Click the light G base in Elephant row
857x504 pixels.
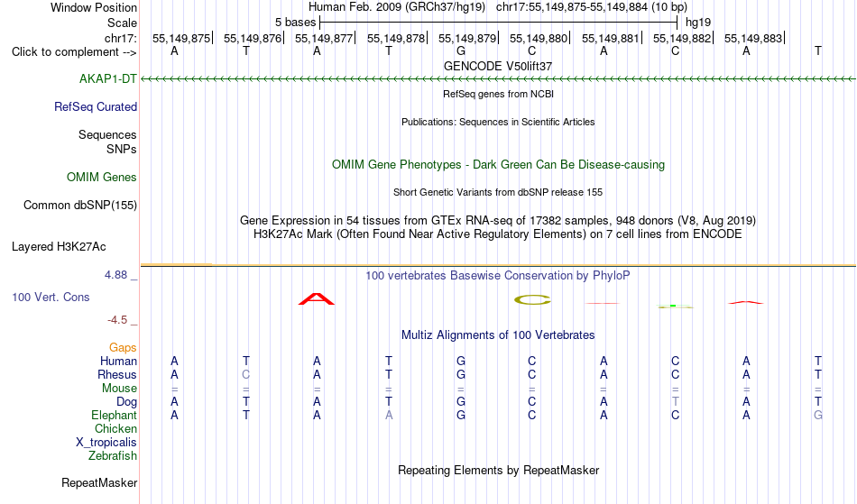817,415
